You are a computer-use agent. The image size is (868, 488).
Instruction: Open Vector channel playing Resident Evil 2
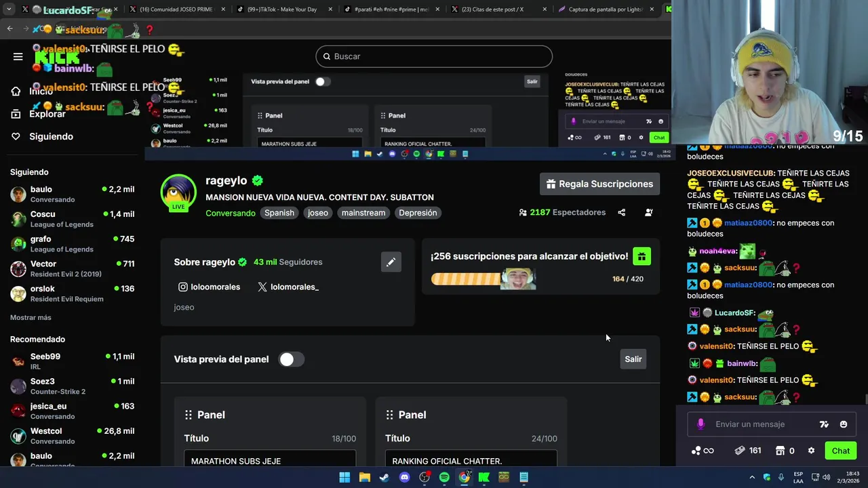pyautogui.click(x=73, y=269)
